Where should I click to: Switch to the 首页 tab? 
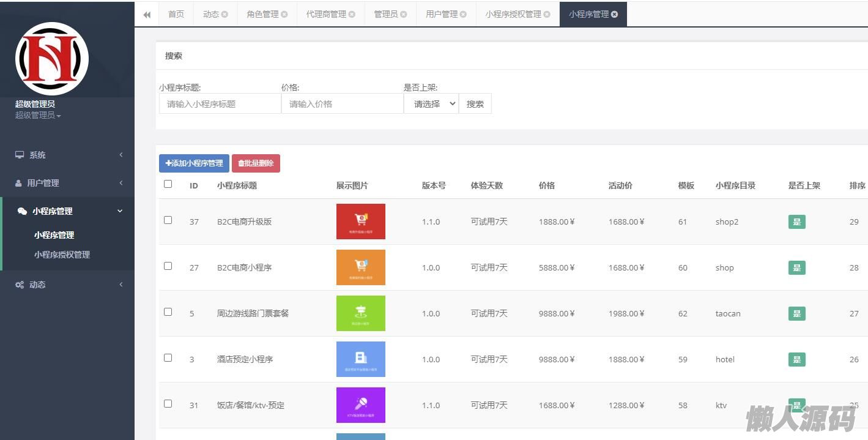pos(176,15)
